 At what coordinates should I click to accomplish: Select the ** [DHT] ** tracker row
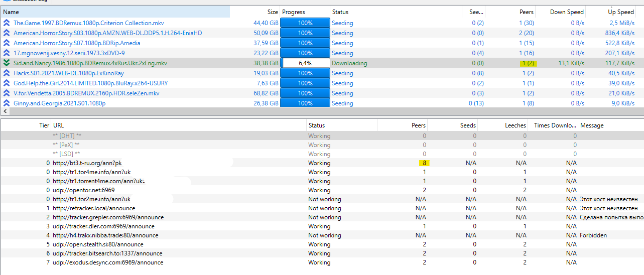point(321,136)
